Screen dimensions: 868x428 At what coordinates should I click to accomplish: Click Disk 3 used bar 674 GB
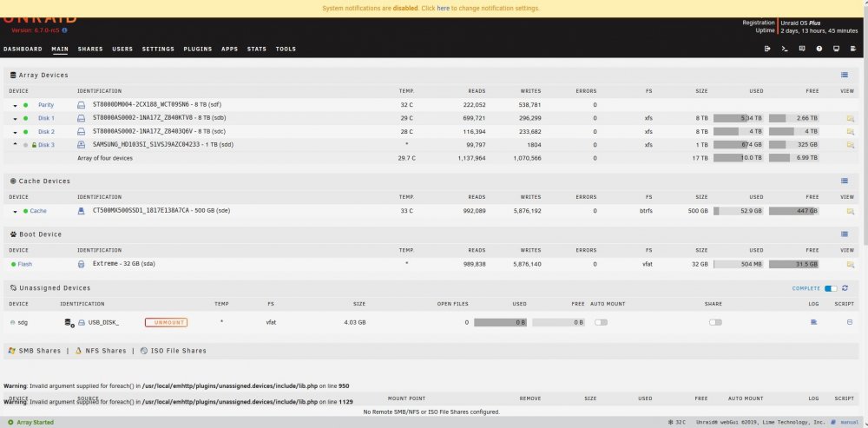coord(739,145)
